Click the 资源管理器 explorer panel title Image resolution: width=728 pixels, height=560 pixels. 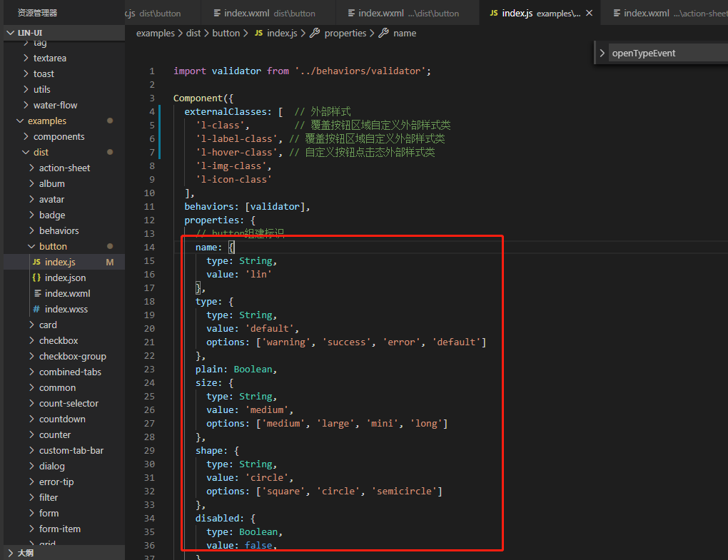pos(37,13)
